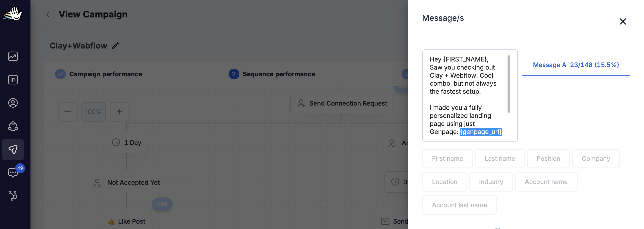Screen dimensions: 644x229
Task: Edit the Clay+Webflow campaign name pencil icon
Action: pyautogui.click(x=115, y=46)
